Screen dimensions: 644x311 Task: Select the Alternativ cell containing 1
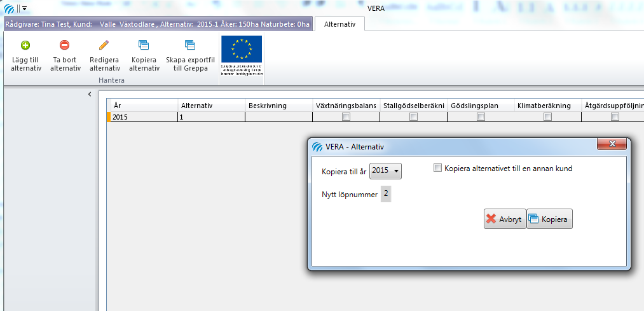point(212,117)
